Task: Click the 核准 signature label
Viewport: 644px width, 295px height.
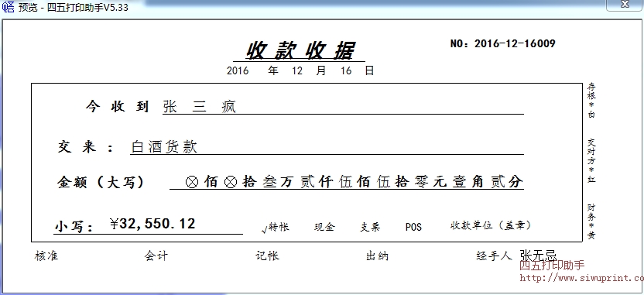Action: 46,256
